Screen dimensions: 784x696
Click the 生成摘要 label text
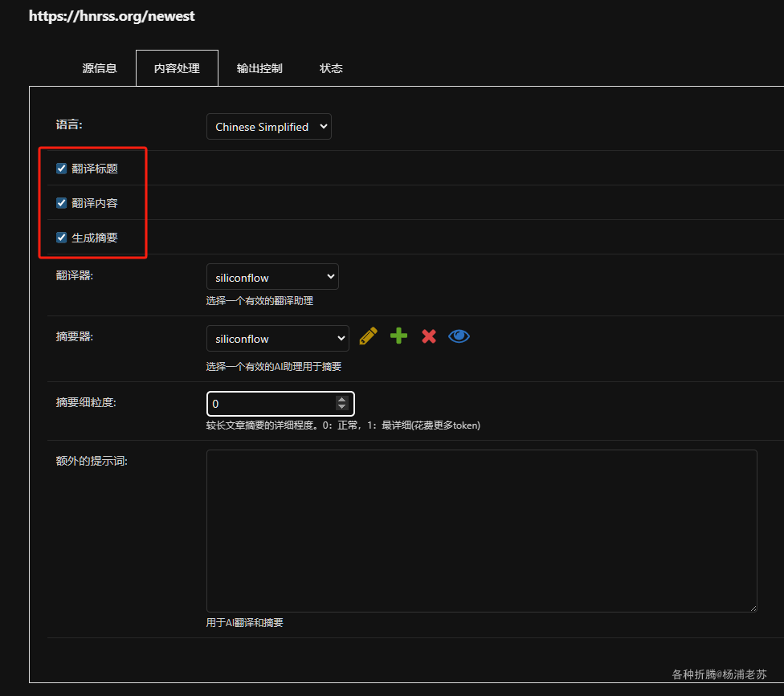(x=95, y=238)
